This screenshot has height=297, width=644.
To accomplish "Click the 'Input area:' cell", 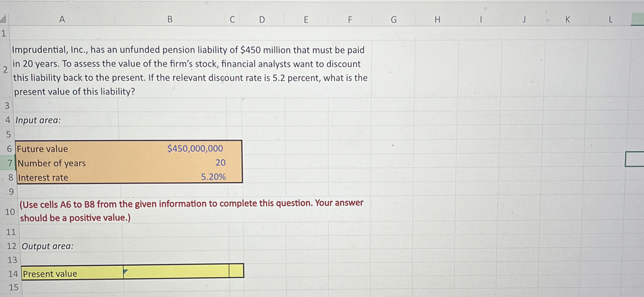I will click(66, 120).
